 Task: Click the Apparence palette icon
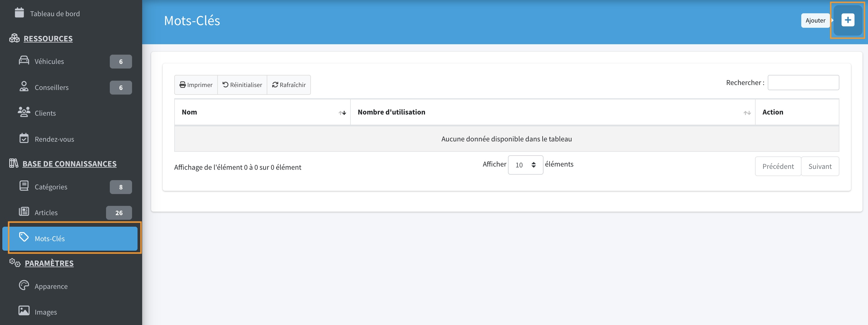(x=24, y=286)
